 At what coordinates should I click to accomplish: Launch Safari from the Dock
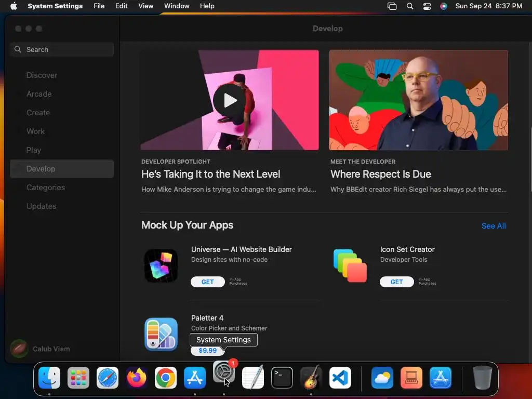tap(108, 378)
